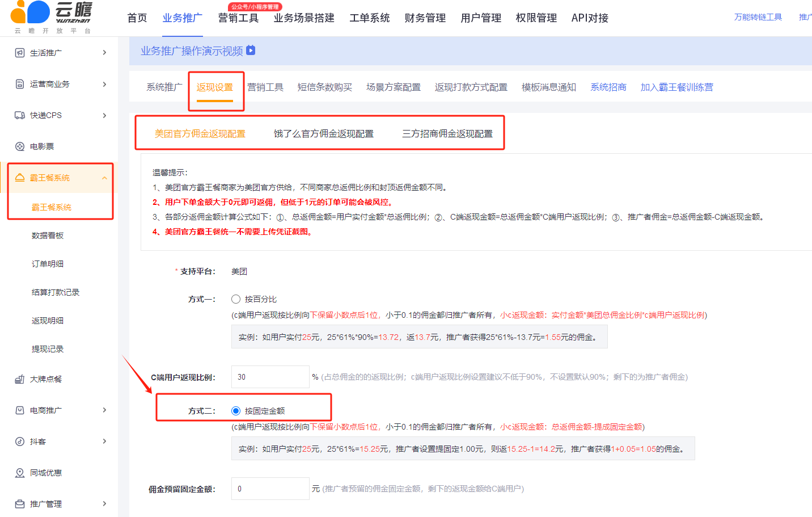
Task: Play the demo video icon
Action: pyautogui.click(x=251, y=51)
